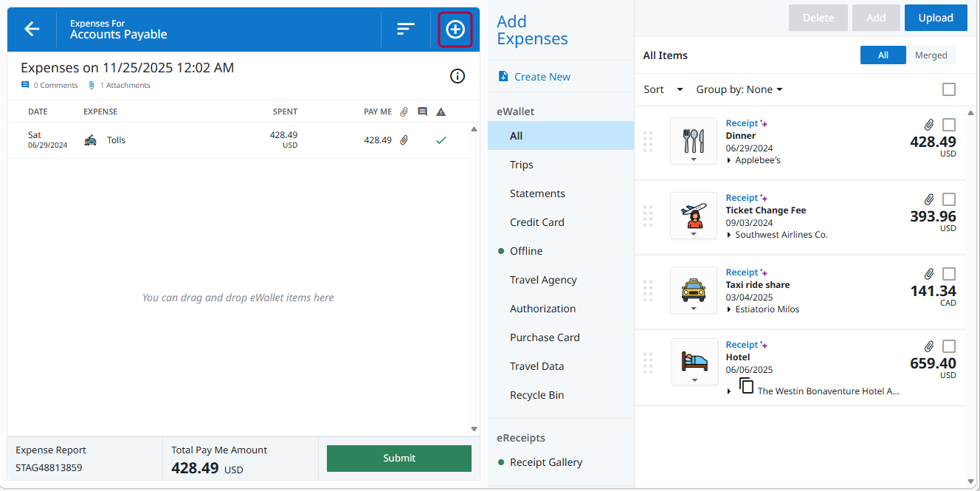Expand the Applebee's merchant details

(729, 160)
